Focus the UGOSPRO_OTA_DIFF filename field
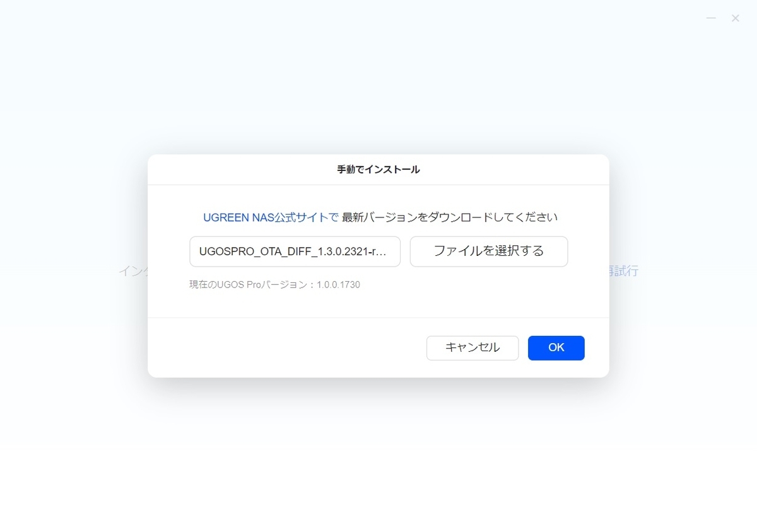This screenshot has height=532, width=757. coord(295,252)
